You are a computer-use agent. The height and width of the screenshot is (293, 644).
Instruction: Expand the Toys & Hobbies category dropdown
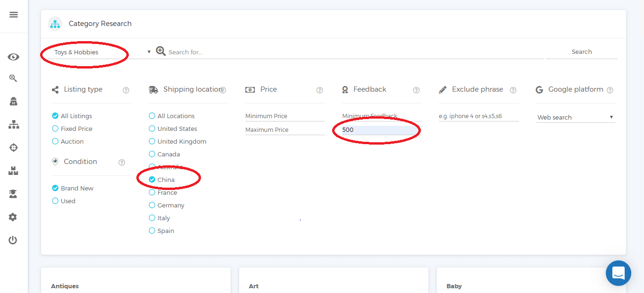(x=101, y=52)
